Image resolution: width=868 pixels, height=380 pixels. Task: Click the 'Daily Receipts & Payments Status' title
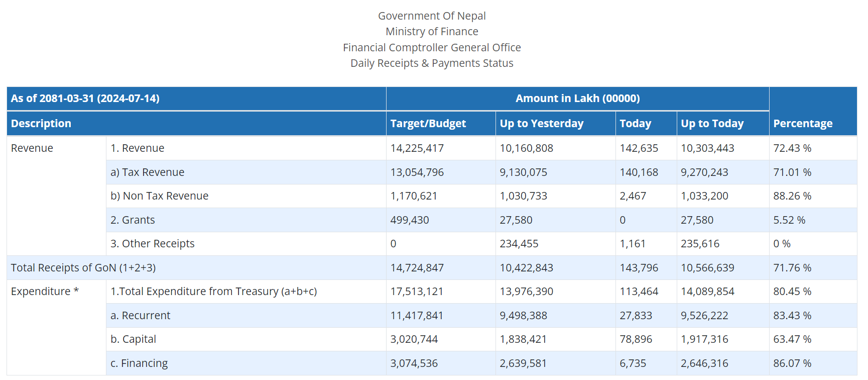tap(432, 63)
